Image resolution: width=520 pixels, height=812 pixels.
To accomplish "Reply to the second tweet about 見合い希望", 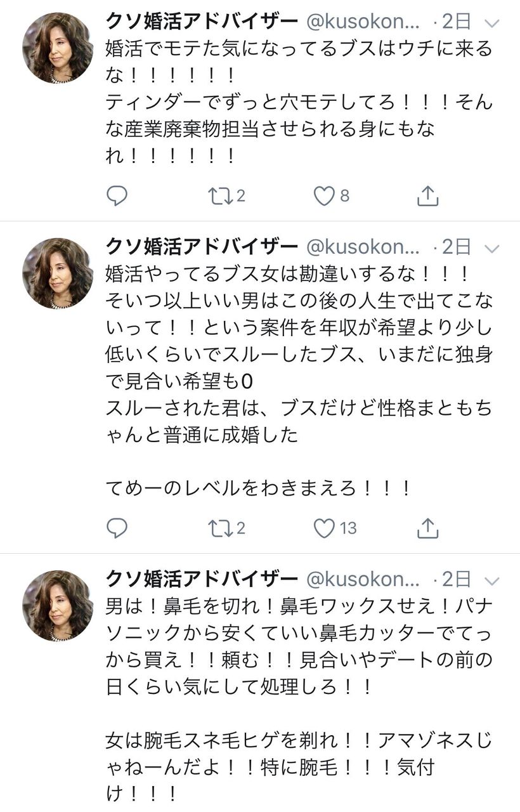I will tap(117, 528).
